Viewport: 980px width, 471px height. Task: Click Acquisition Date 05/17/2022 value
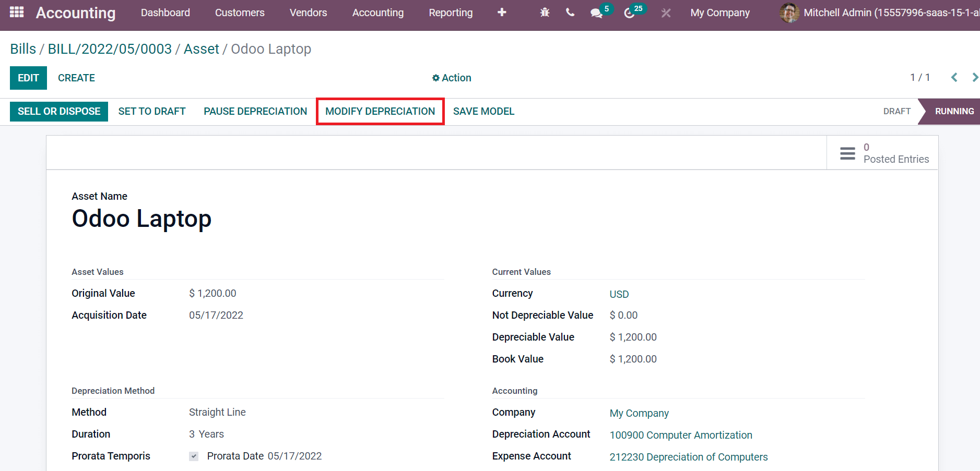216,316
